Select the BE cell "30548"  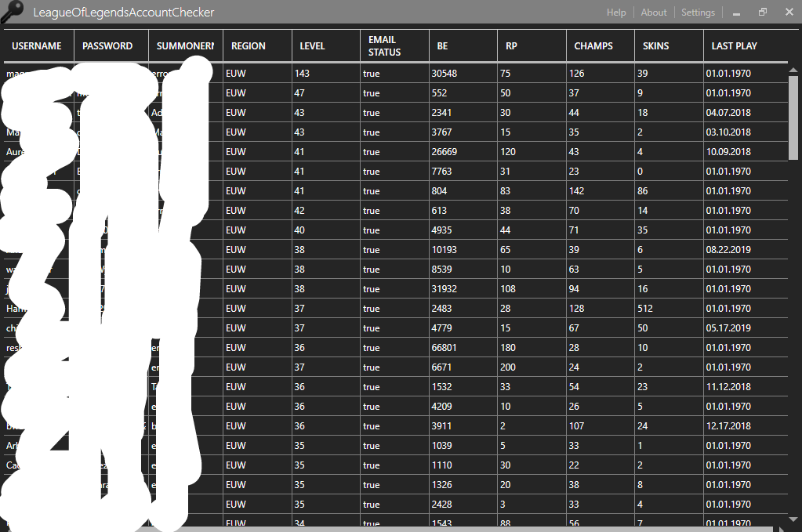coord(463,74)
